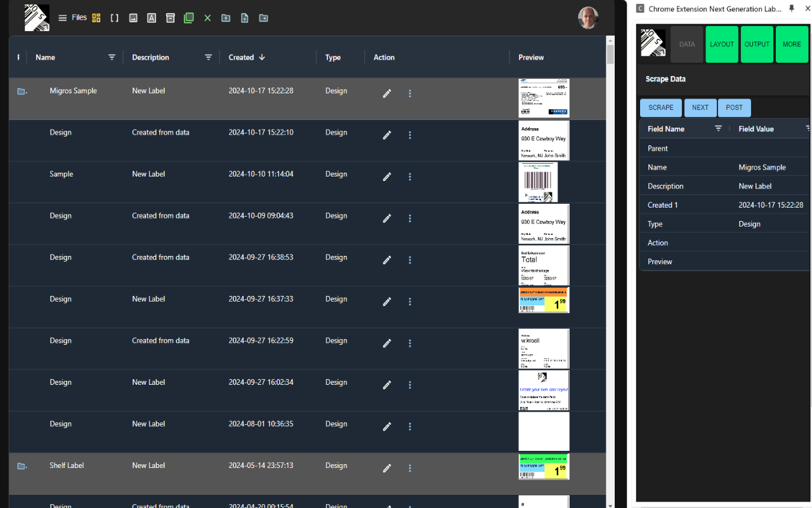This screenshot has width=812, height=508.
Task: Click the Shelf Label folder icon
Action: point(21,466)
